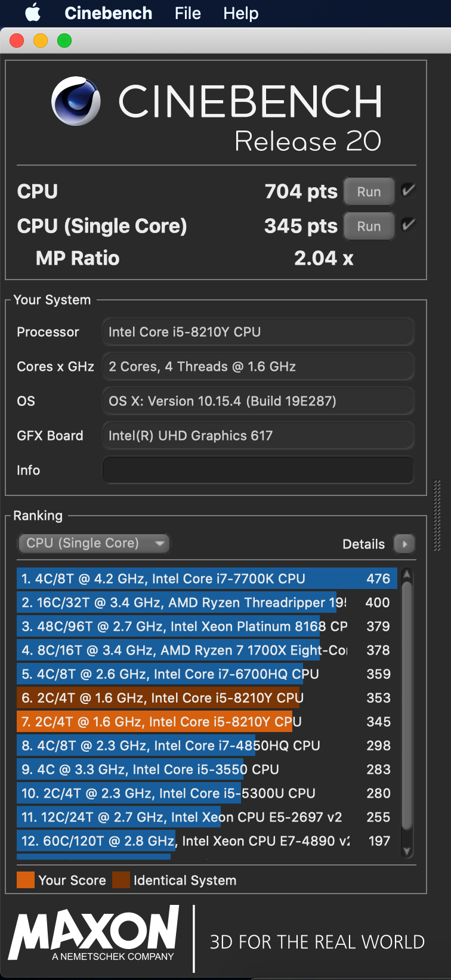This screenshot has height=980, width=451.
Task: Select ranking row 12 Xeon E7-4890
Action: click(206, 841)
